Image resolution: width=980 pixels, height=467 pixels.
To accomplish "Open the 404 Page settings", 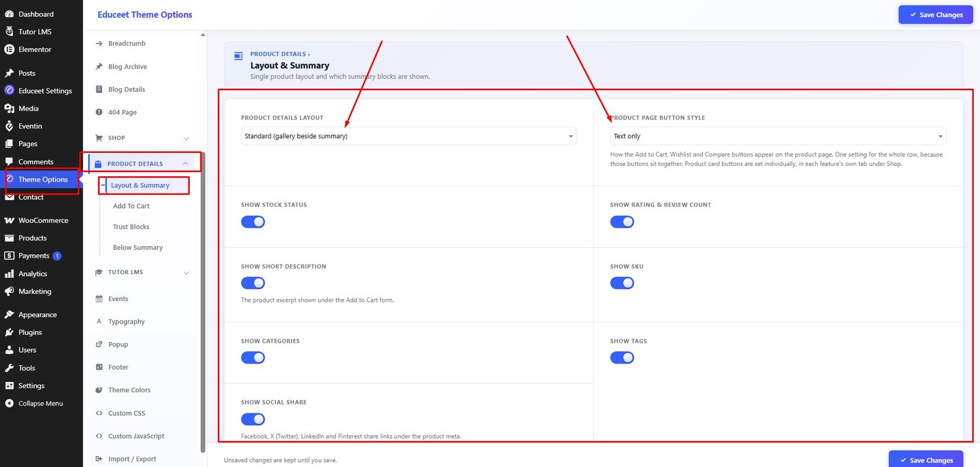I will pos(123,113).
